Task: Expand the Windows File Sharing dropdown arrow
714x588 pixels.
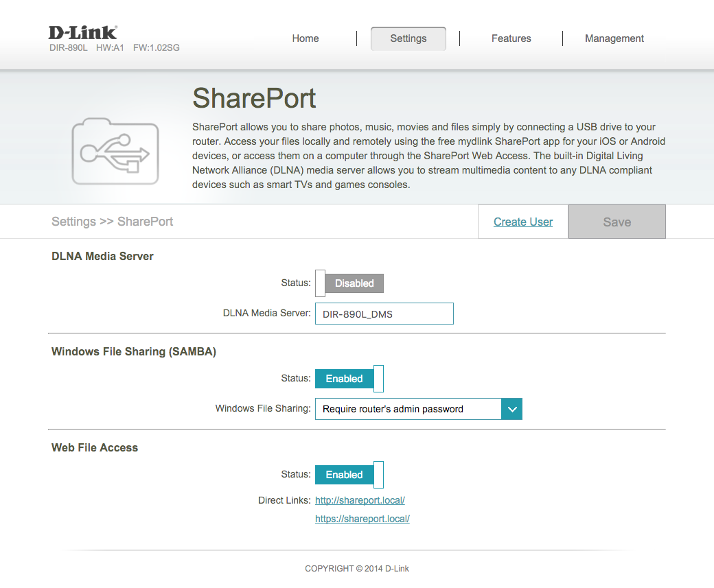Action: pyautogui.click(x=511, y=409)
